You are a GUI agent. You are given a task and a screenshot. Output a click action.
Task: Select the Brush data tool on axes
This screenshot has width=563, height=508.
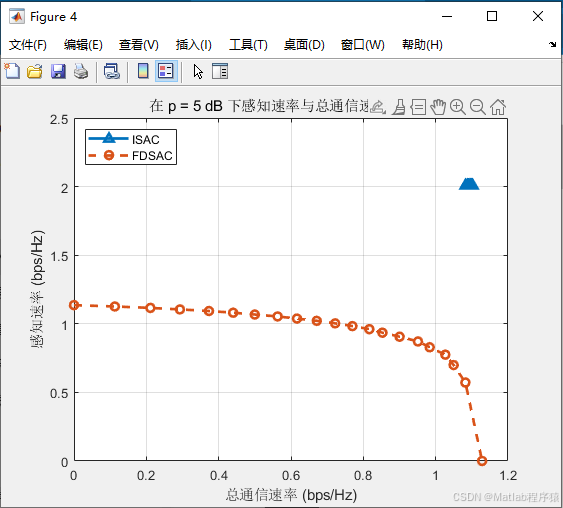point(399,107)
